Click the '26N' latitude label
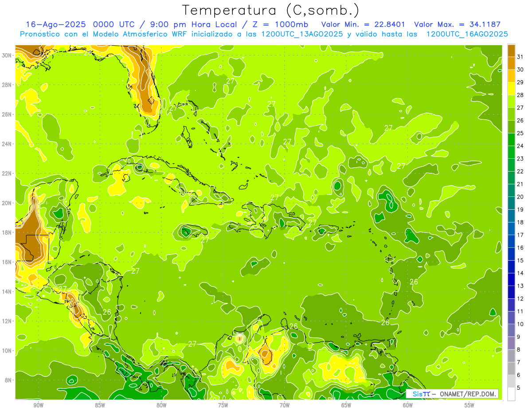Image resolution: width=532 pixels, height=411 pixels. (7, 114)
